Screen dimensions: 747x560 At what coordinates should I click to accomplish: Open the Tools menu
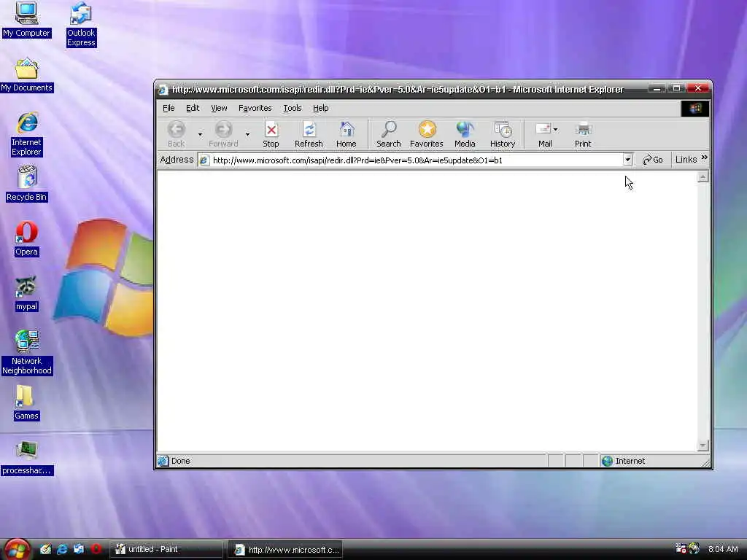(292, 108)
